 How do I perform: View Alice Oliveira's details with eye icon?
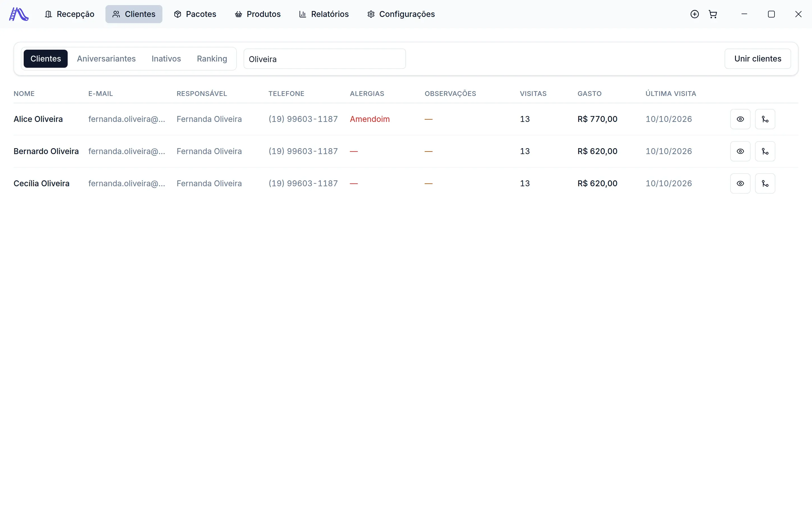pyautogui.click(x=740, y=119)
